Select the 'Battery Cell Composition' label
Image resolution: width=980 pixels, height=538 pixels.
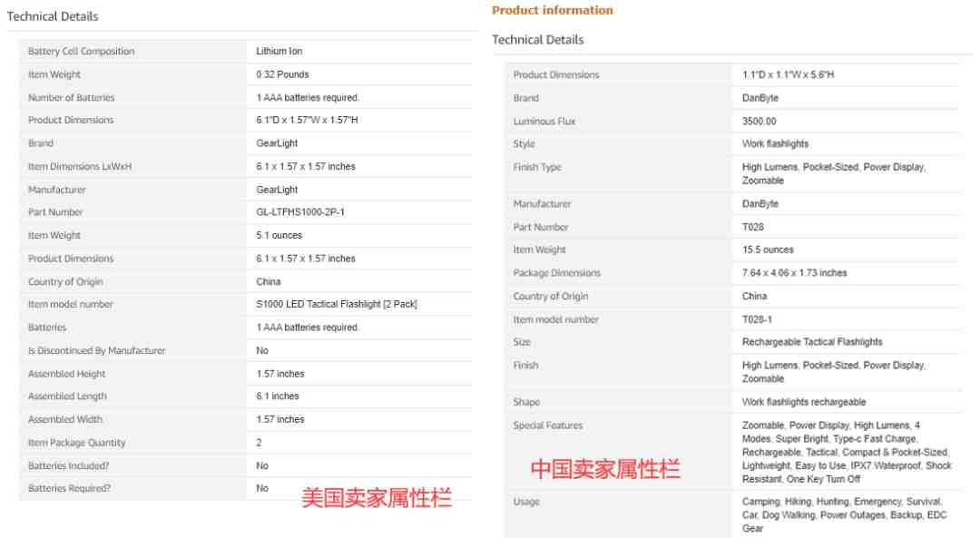[x=82, y=51]
